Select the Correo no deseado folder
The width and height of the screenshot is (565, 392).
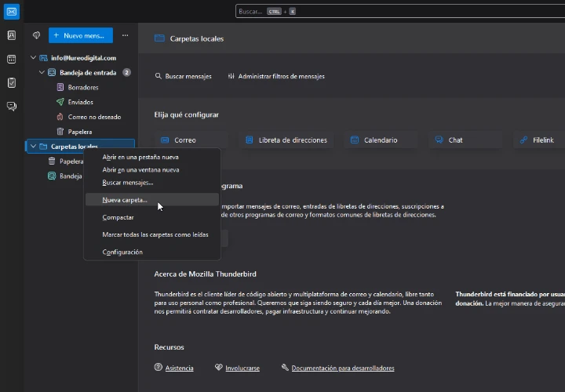[81, 117]
